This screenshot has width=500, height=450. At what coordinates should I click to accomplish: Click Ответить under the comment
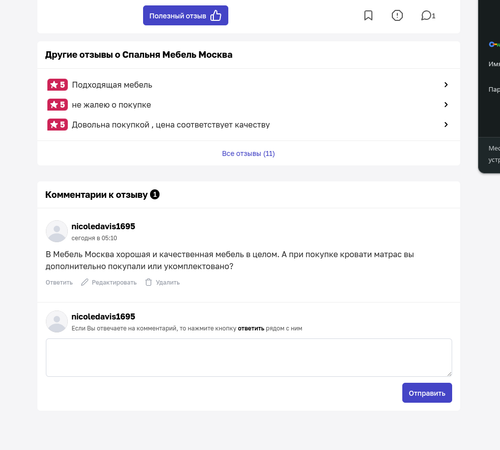point(59,283)
